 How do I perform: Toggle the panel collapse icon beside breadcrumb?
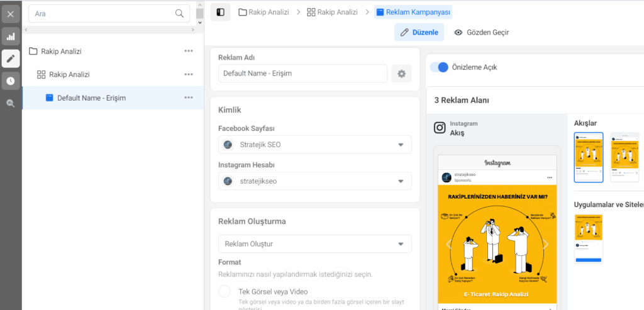click(220, 12)
